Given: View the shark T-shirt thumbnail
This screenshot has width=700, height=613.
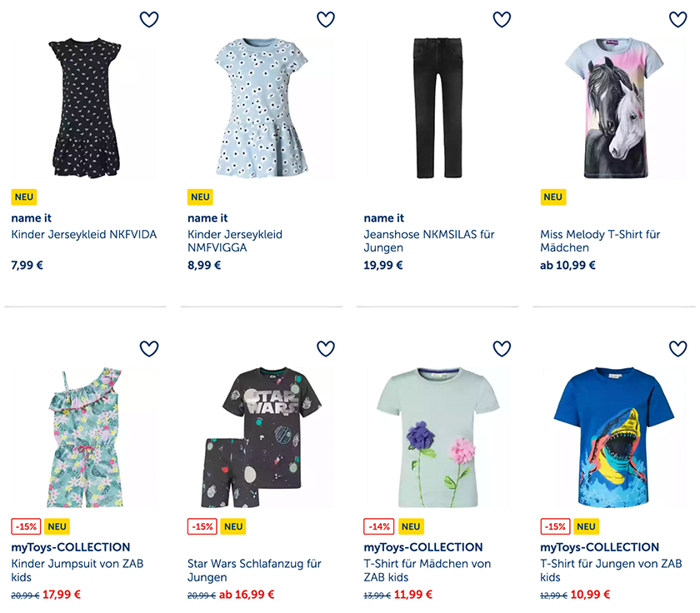Looking at the screenshot, I should [614, 437].
